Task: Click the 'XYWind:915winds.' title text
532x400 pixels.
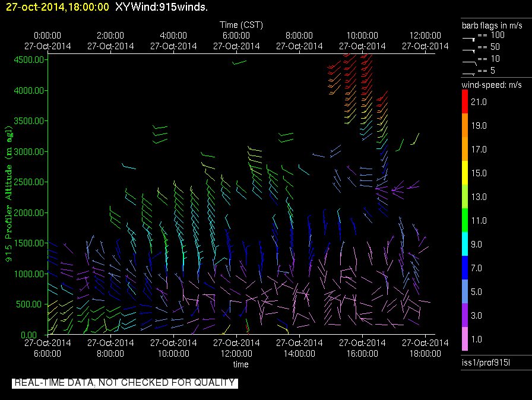Action: click(x=161, y=7)
